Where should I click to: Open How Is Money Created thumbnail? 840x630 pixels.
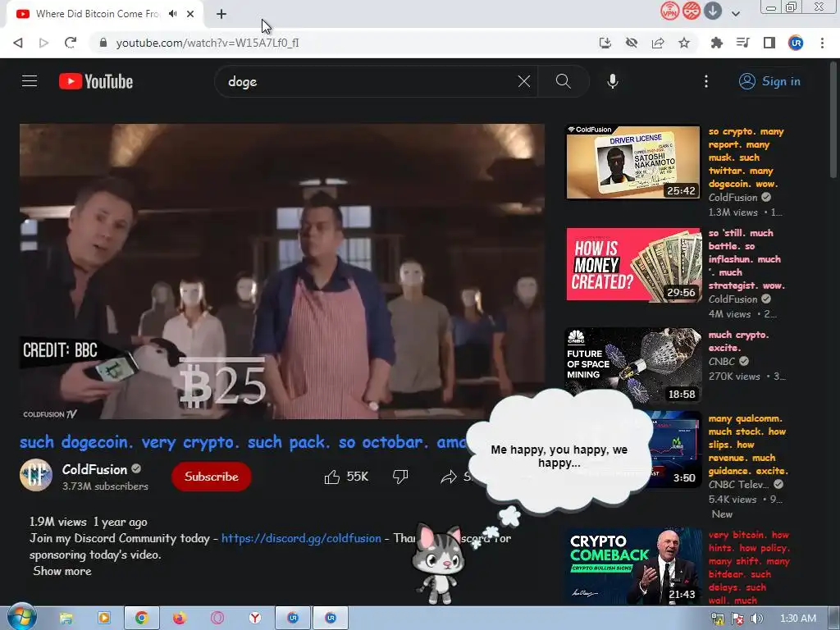(x=633, y=264)
